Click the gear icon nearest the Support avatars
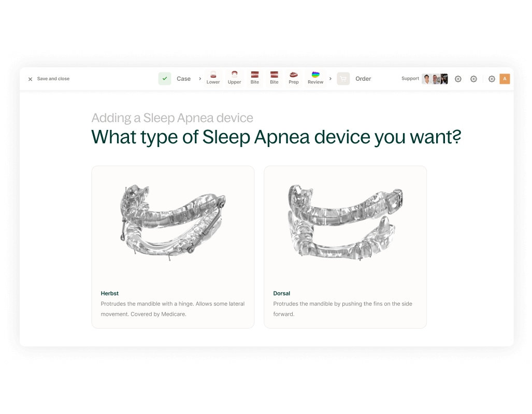The height and width of the screenshot is (414, 532). 458,79
